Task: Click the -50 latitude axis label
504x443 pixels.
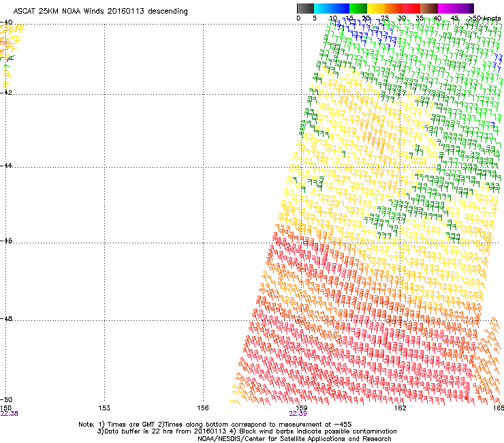Action: point(6,399)
